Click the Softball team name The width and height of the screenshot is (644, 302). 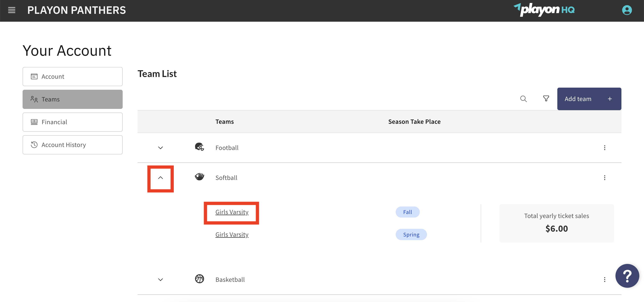(x=226, y=178)
